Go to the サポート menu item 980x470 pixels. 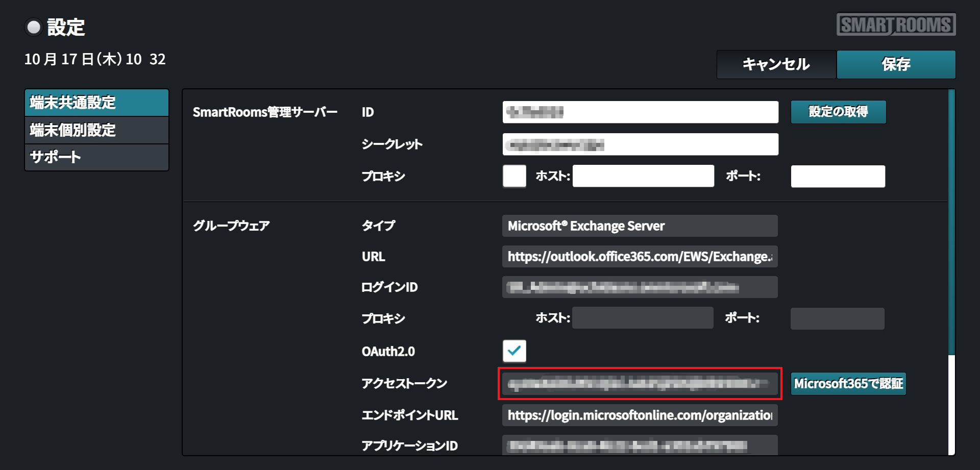click(x=96, y=157)
